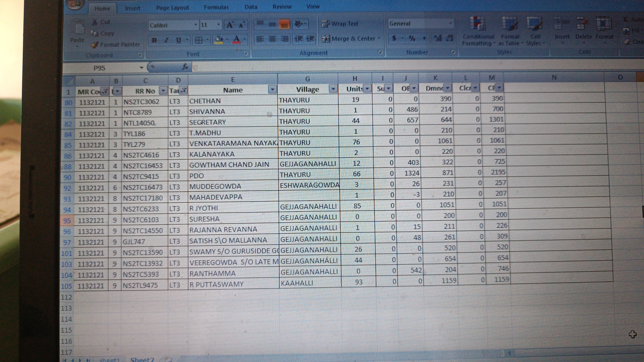Toggle Underline formatting

[178, 40]
